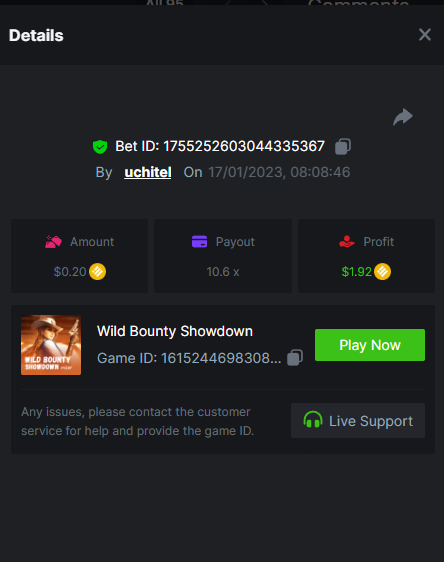
Task: Click the Game ID text
Action: pos(189,358)
